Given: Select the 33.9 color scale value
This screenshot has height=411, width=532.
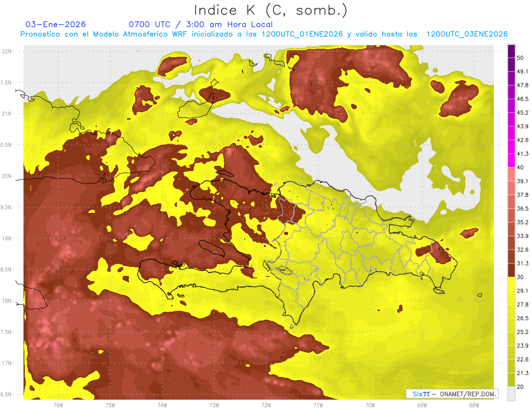Looking at the screenshot, I should pyautogui.click(x=523, y=236).
